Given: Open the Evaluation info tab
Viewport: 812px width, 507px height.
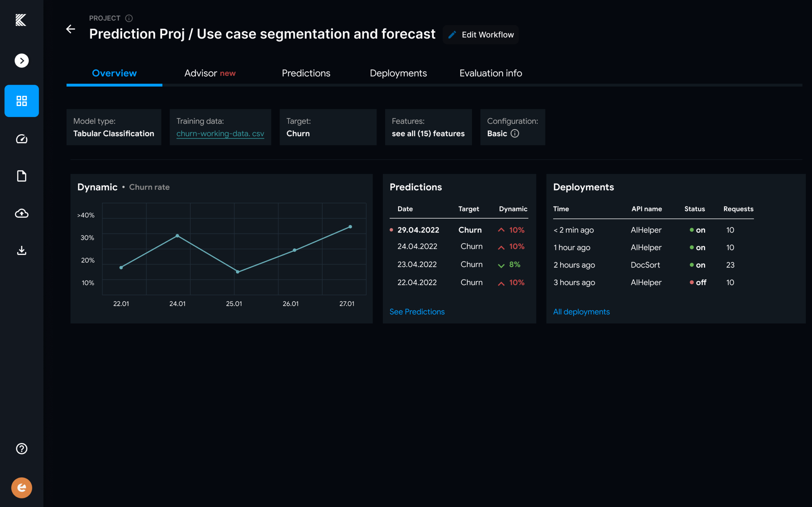Looking at the screenshot, I should [x=490, y=73].
